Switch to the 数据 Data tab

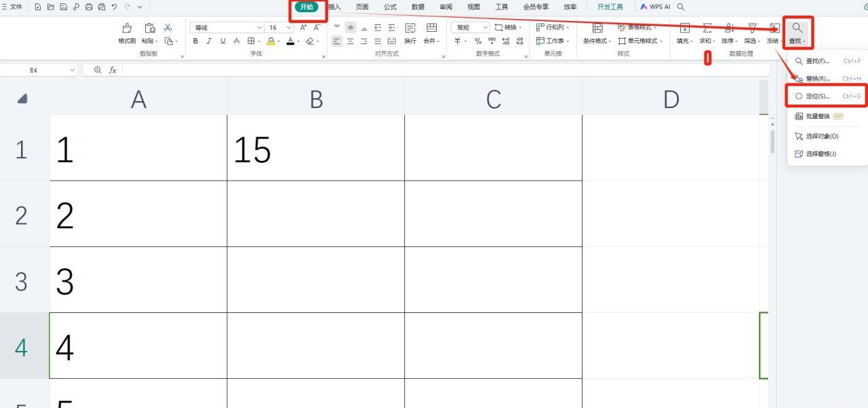418,7
